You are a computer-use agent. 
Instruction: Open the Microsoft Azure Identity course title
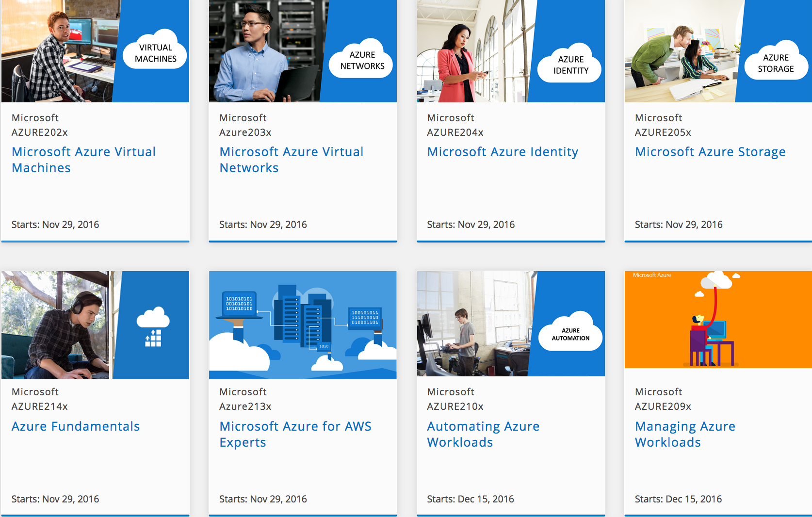503,152
